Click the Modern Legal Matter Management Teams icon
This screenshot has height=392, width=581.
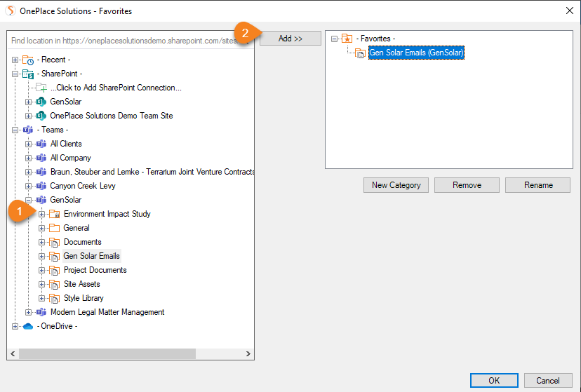point(41,312)
